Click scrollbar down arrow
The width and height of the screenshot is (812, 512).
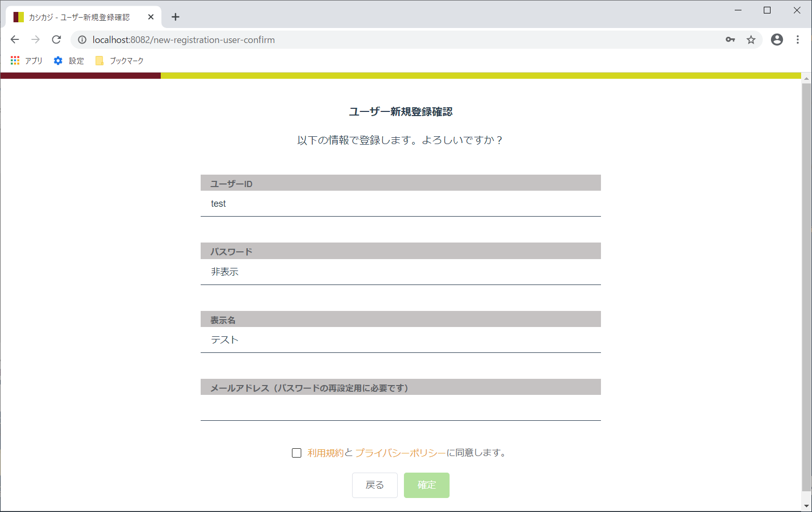pos(806,506)
